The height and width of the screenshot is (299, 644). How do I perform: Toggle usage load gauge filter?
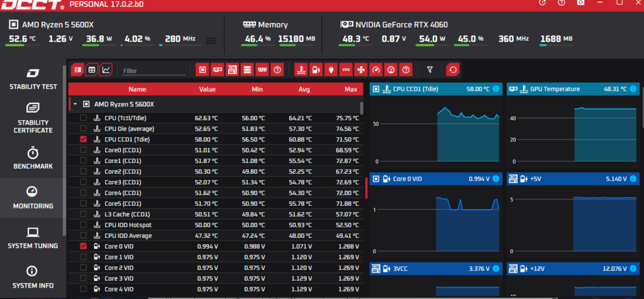tap(391, 69)
